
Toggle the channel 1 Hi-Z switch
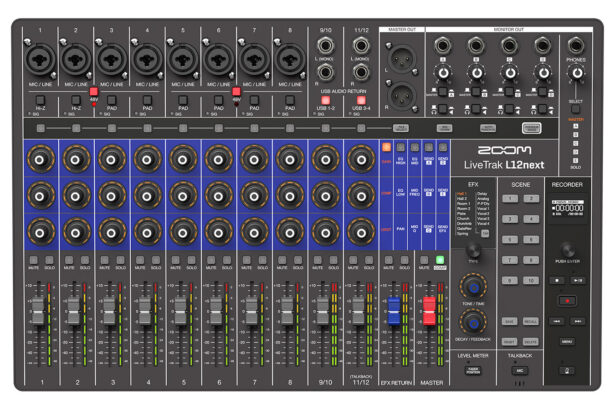point(40,100)
